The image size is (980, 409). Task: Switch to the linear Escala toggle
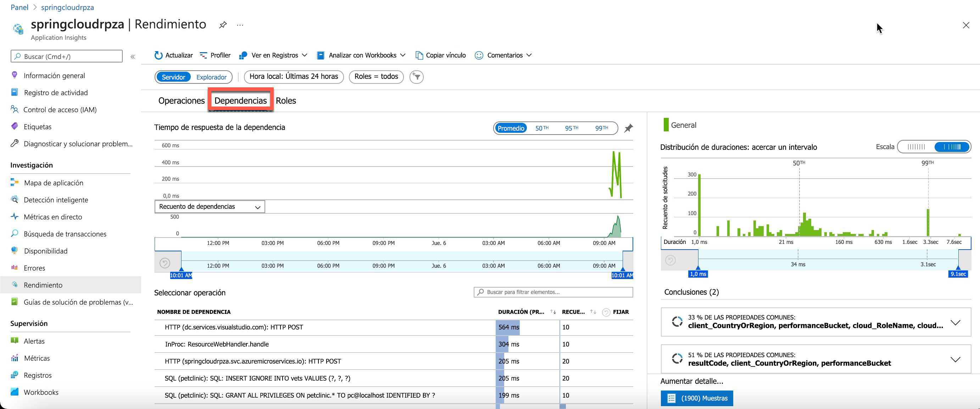point(916,147)
